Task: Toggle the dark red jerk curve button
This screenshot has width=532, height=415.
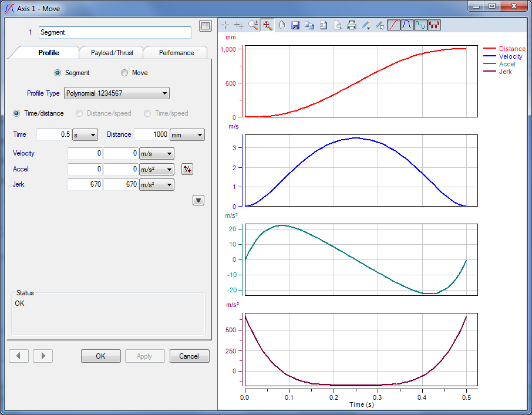Action: pyautogui.click(x=435, y=25)
